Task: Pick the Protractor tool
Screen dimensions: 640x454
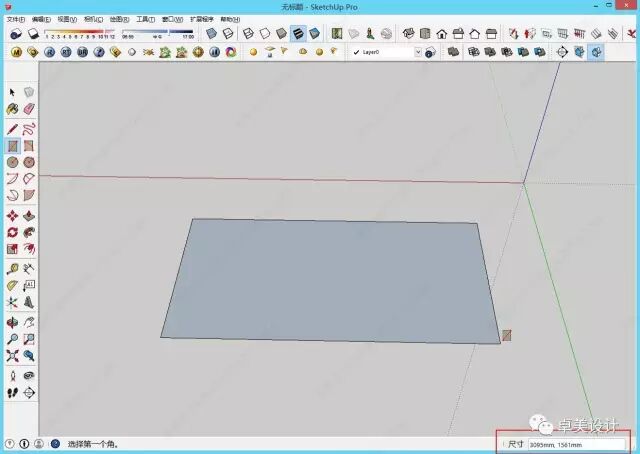Action: [12, 285]
